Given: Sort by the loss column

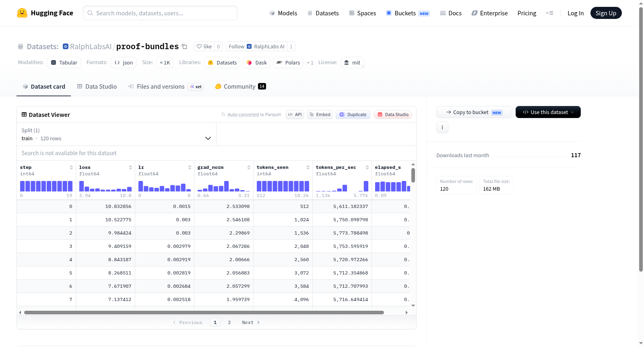Looking at the screenshot, I should (130, 167).
